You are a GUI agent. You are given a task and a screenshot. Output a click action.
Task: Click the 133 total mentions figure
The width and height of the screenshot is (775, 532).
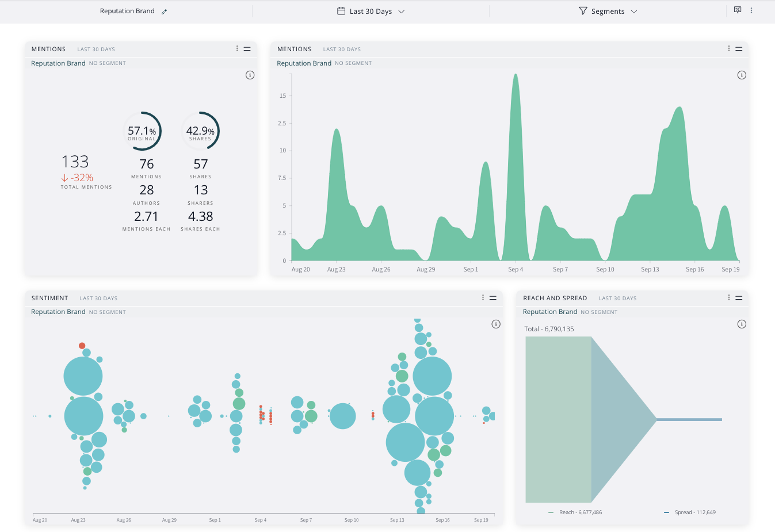pos(75,162)
